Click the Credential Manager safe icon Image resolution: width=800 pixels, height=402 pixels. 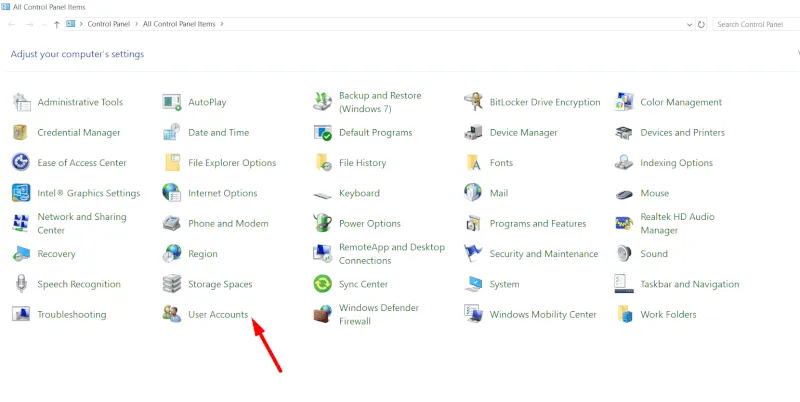(21, 133)
